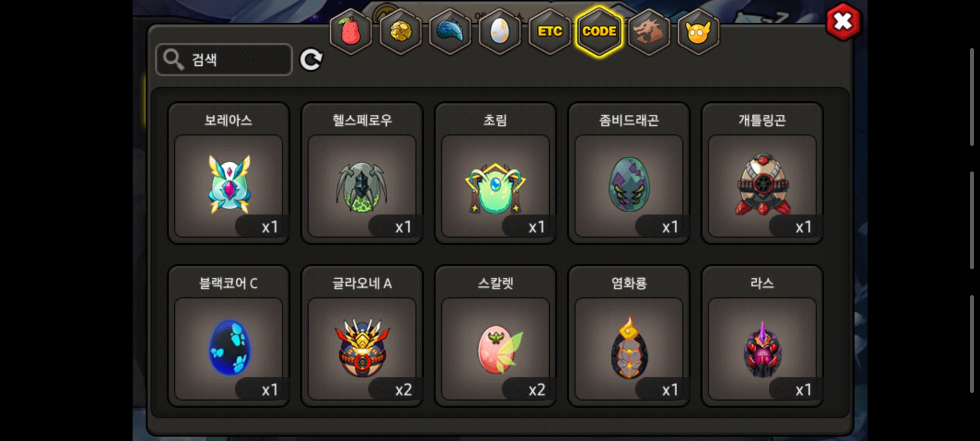This screenshot has width=980, height=441.
Task: Select the CODE tab
Action: coord(599,31)
